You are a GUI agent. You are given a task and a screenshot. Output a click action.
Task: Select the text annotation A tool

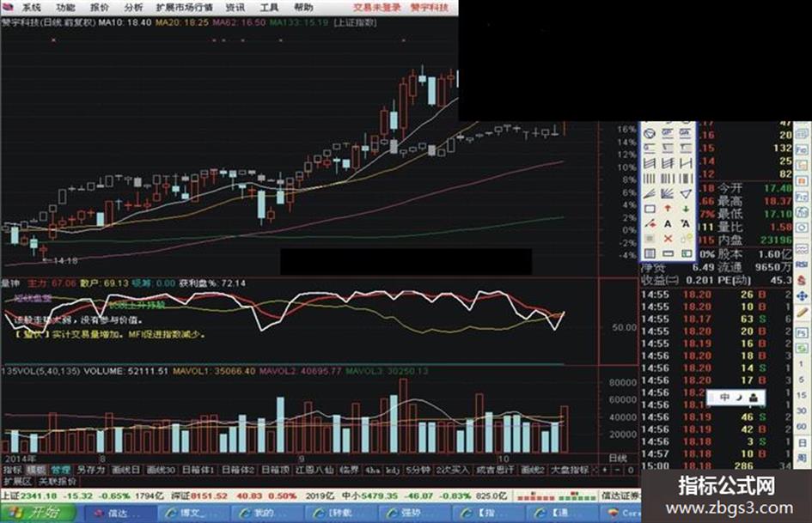tap(668, 223)
